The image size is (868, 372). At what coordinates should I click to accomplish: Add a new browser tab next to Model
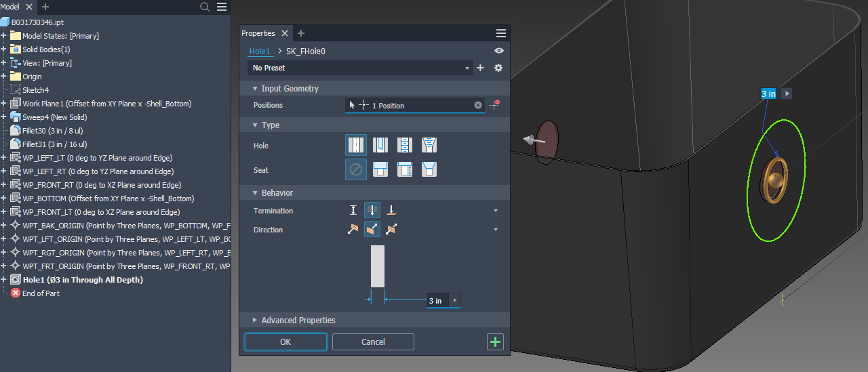click(45, 7)
